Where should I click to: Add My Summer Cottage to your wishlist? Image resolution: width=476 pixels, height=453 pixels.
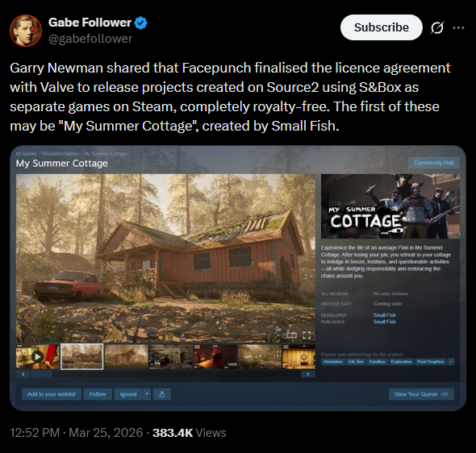tap(52, 394)
